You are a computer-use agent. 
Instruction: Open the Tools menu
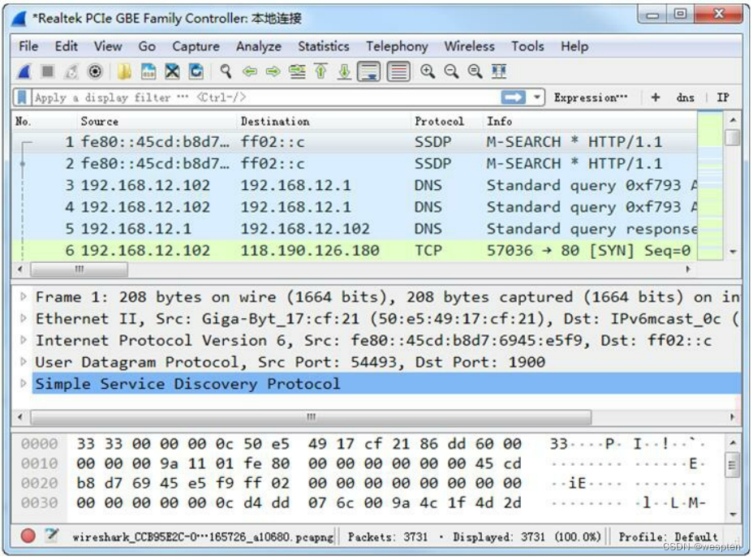tap(527, 46)
